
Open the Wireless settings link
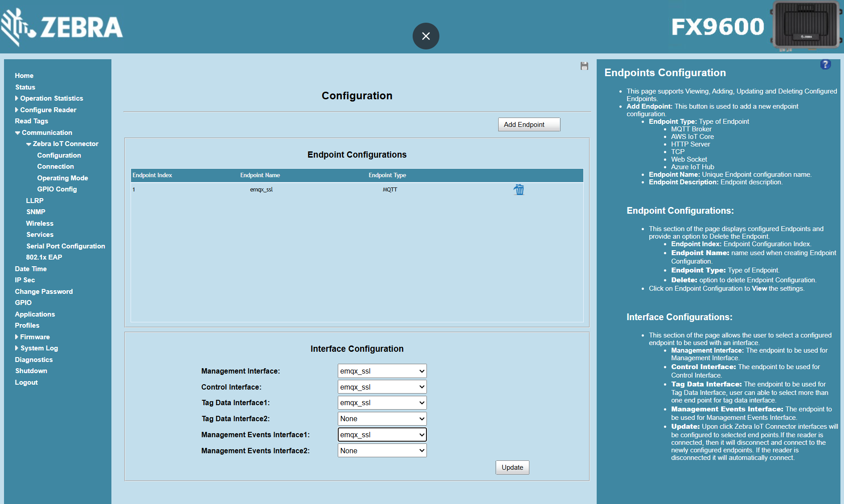click(x=40, y=224)
